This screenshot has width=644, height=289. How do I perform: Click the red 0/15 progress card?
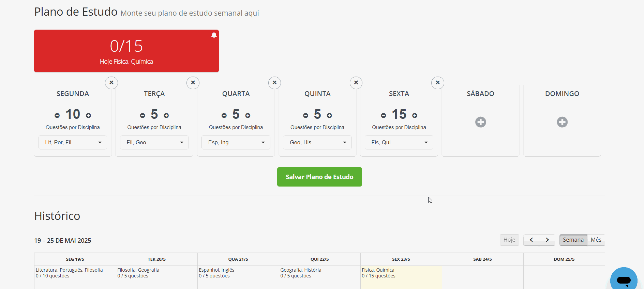click(126, 51)
